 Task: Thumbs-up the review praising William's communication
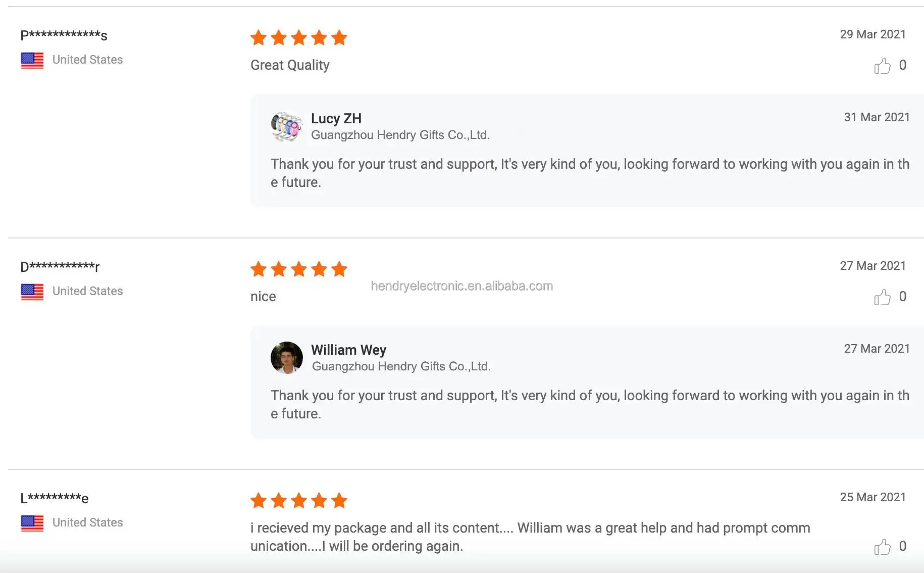[x=882, y=547]
